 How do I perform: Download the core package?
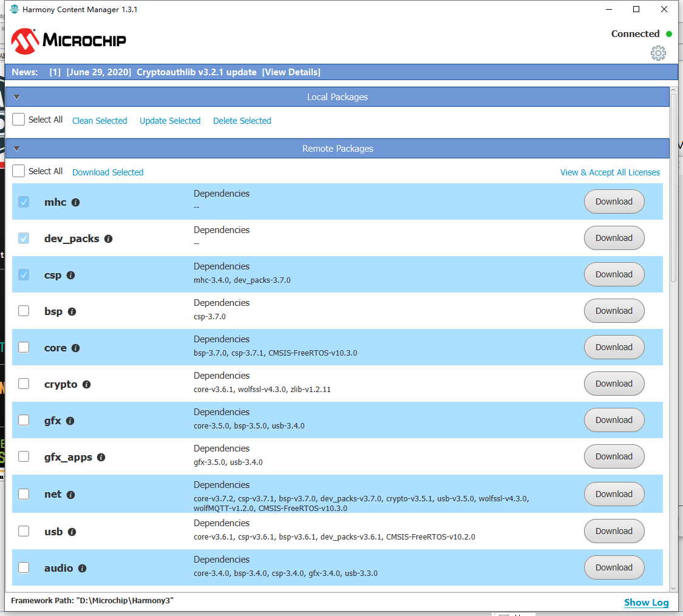(614, 347)
